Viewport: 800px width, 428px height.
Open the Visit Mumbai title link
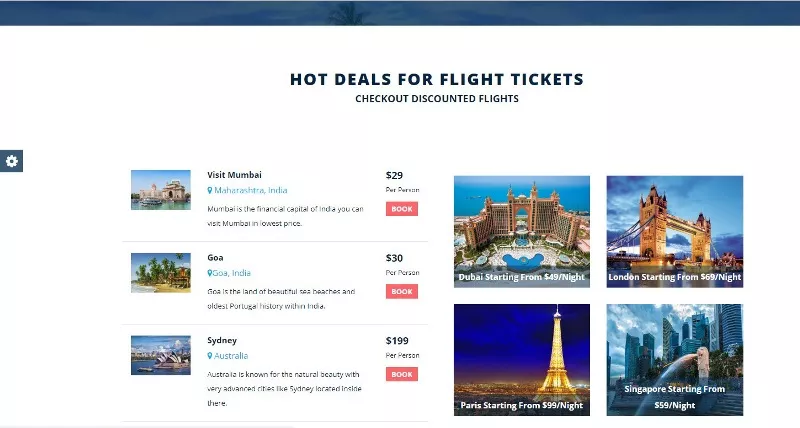pyautogui.click(x=234, y=175)
